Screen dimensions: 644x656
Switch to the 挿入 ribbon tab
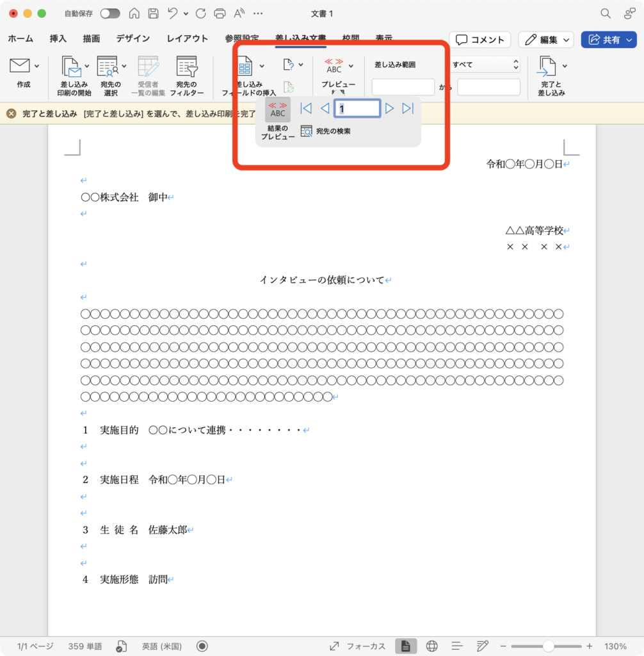click(x=58, y=39)
